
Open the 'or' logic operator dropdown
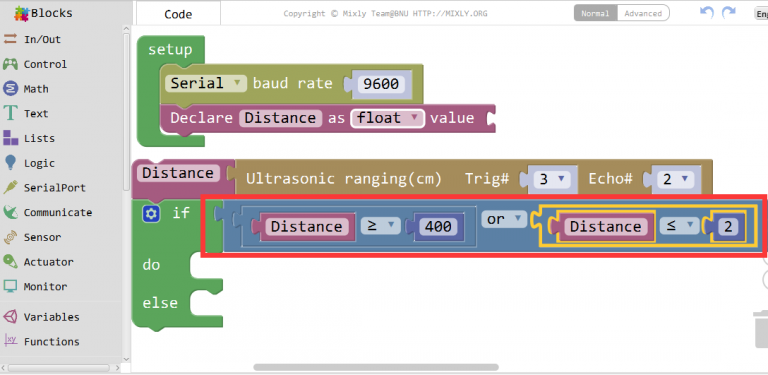504,220
